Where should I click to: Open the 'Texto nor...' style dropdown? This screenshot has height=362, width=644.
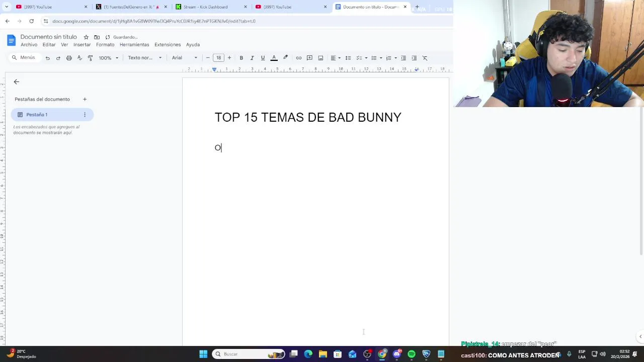[x=144, y=58]
